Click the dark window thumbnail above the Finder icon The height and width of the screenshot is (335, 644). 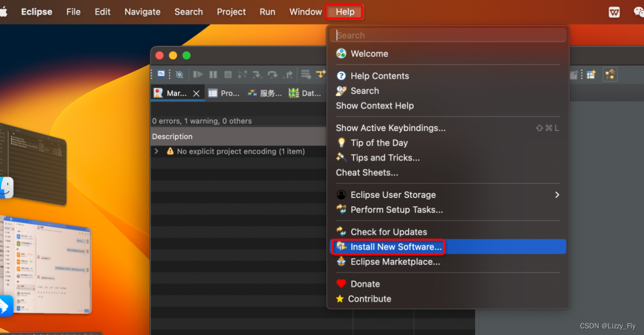[33, 164]
